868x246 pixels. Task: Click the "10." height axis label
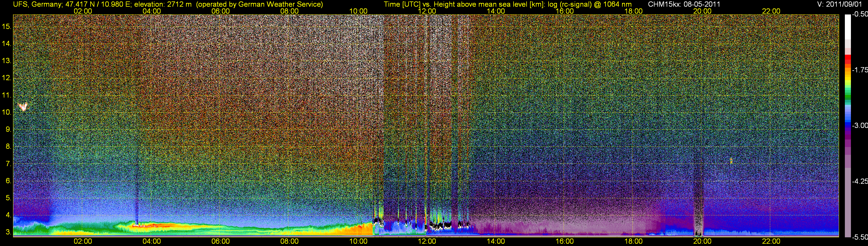tap(6, 112)
